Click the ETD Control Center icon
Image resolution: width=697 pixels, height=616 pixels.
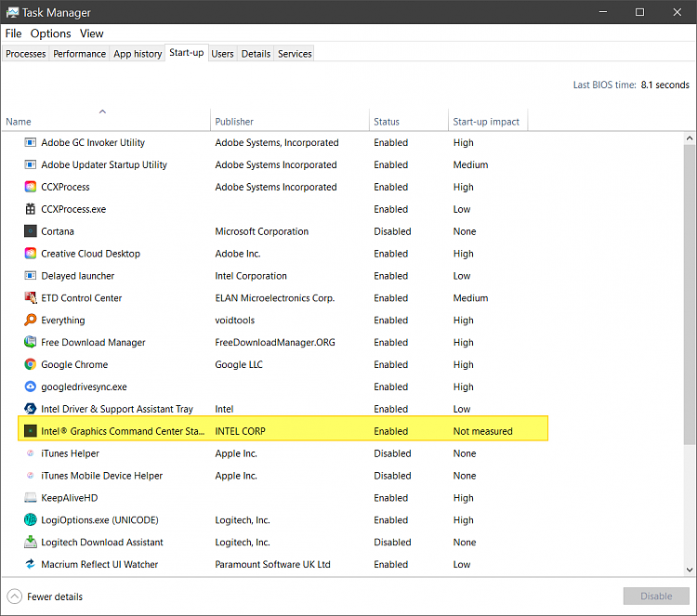(31, 297)
